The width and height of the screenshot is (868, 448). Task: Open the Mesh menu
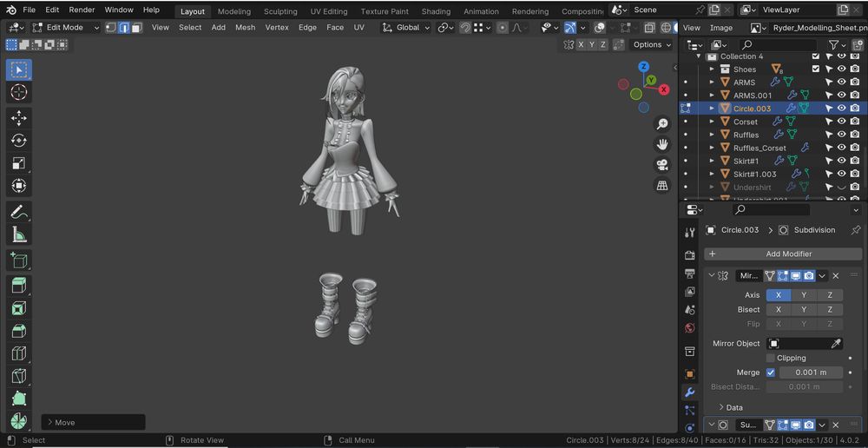[x=246, y=27]
